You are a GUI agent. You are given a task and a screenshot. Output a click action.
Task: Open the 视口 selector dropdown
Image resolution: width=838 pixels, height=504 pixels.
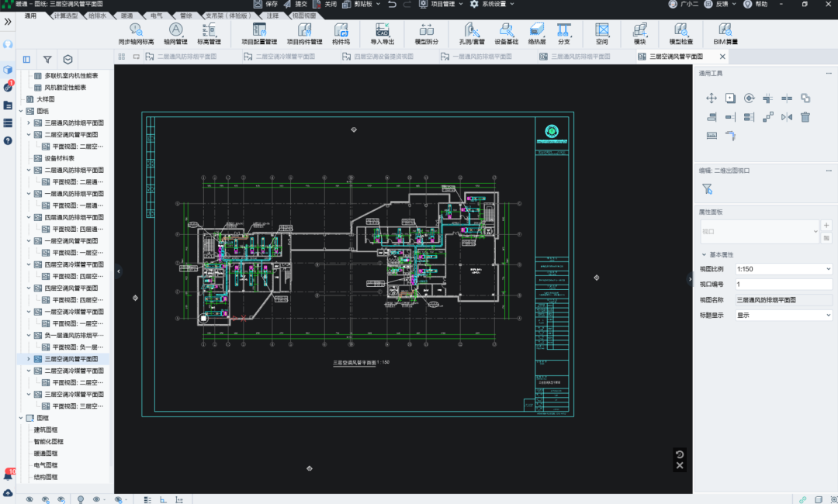pos(759,232)
